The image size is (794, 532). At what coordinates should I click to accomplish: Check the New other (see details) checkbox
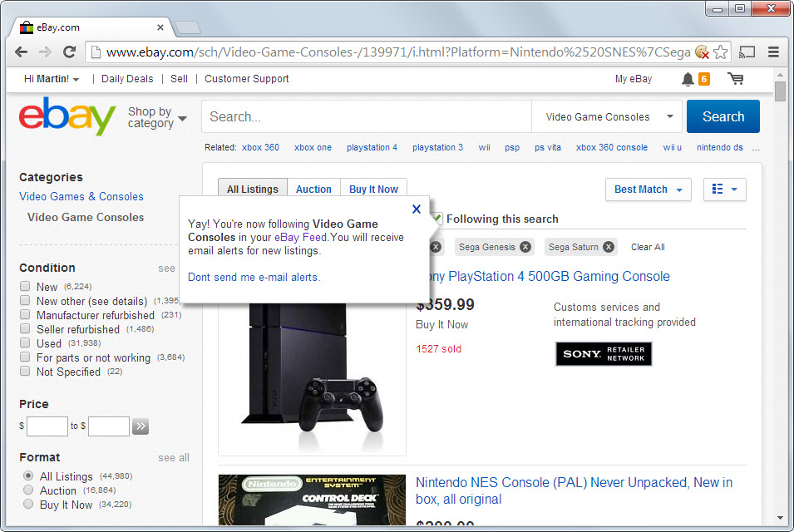pyautogui.click(x=25, y=300)
